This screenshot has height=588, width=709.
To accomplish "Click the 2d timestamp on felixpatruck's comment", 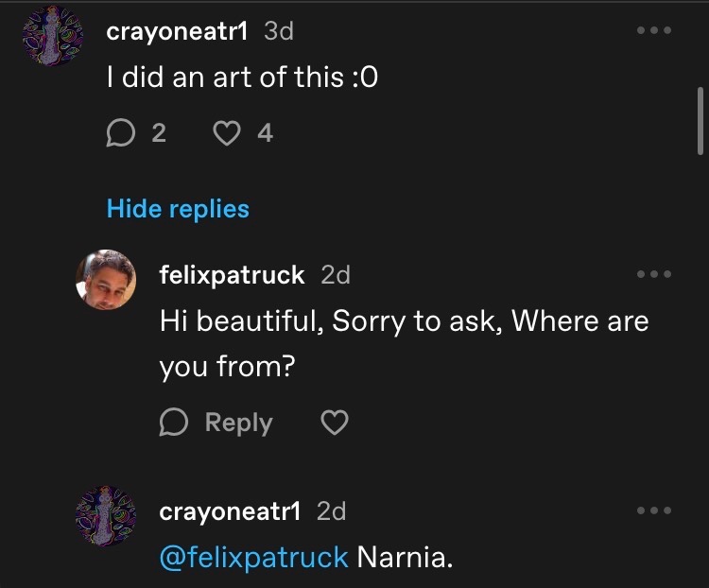I will click(336, 275).
